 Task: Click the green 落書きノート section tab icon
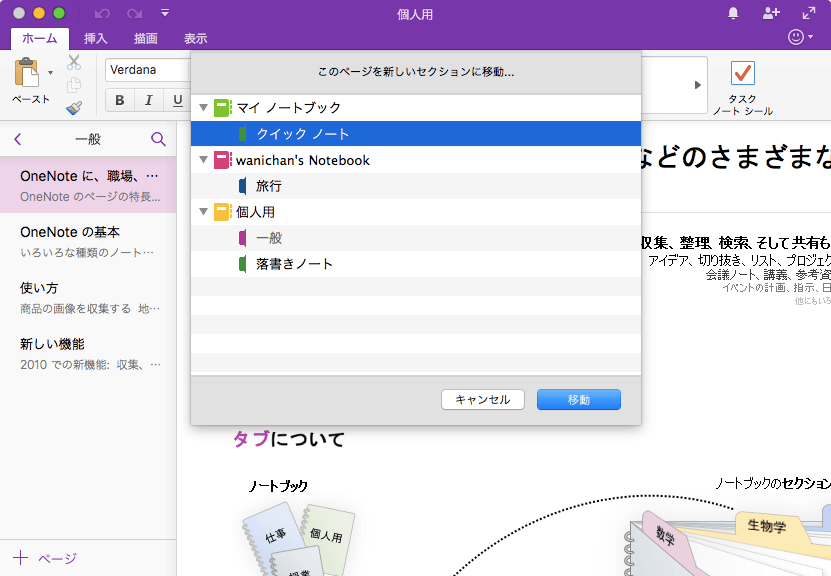[242, 263]
